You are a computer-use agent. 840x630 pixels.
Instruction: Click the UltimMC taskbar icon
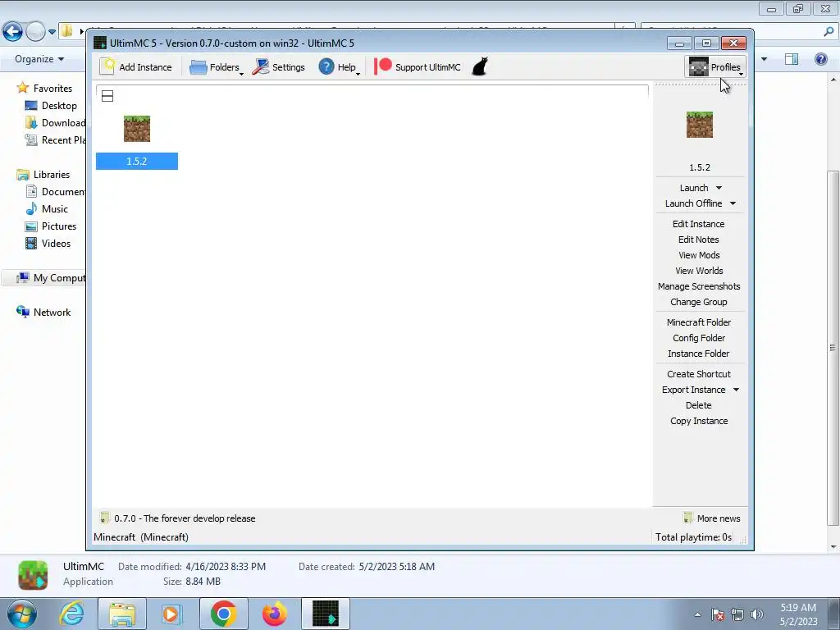[x=326, y=614]
